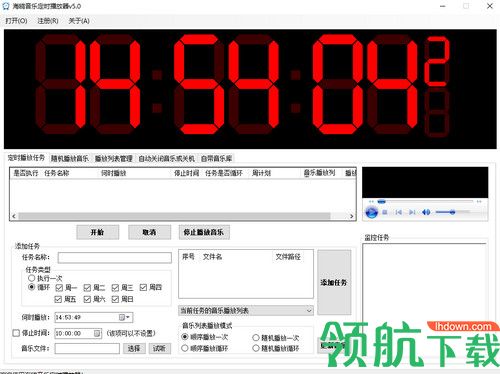500x374 pixels.
Task: Click the 文件路径 column header in file list
Action: pyautogui.click(x=288, y=257)
